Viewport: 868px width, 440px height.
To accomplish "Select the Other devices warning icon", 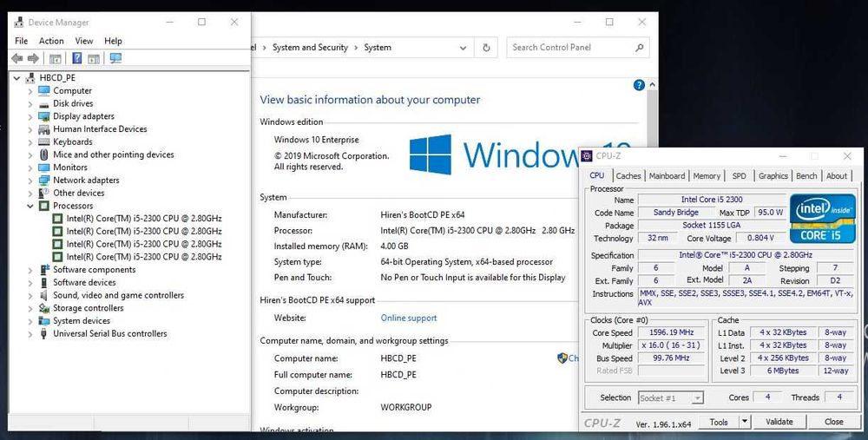I will click(43, 193).
